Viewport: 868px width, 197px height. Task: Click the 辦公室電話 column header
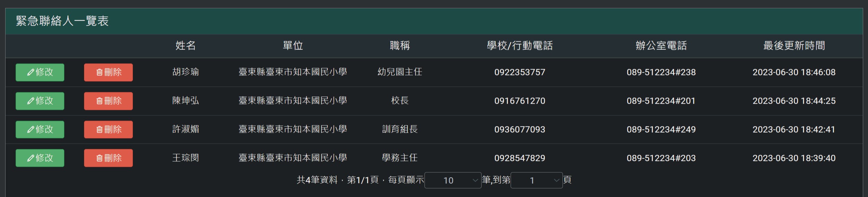[x=661, y=46]
